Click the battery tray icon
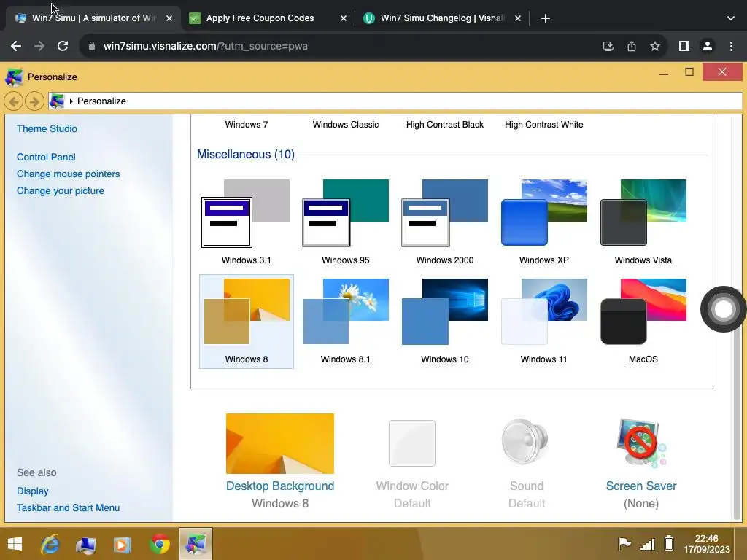Viewport: 747px width, 560px height. click(x=669, y=542)
